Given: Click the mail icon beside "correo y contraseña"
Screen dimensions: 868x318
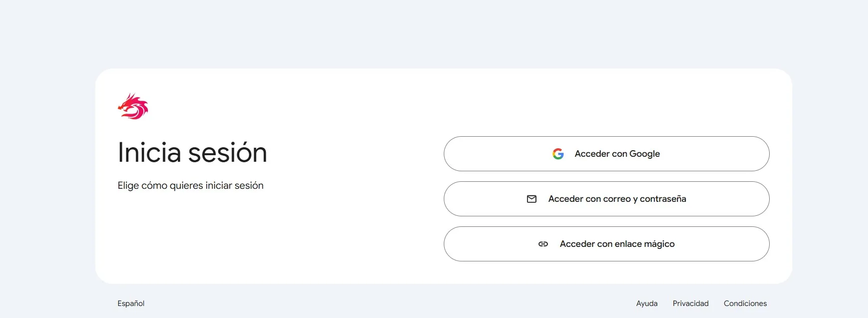Looking at the screenshot, I should click(532, 199).
